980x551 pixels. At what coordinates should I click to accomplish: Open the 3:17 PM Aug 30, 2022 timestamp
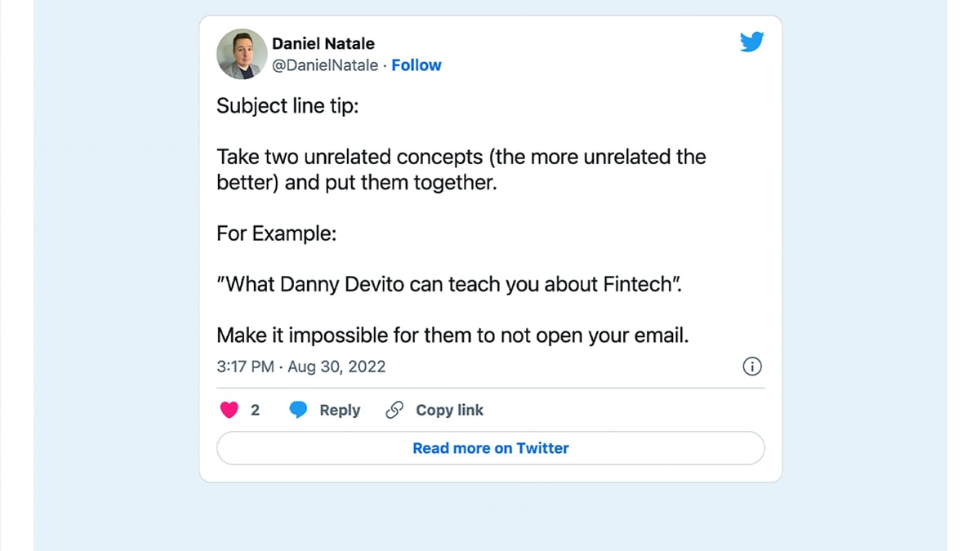pyautogui.click(x=301, y=367)
